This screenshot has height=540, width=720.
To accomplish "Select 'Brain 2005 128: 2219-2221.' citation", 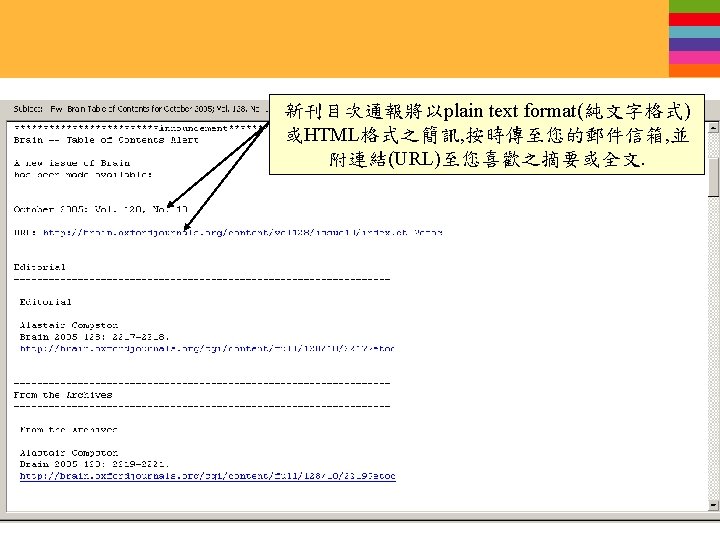I will click(x=95, y=464).
